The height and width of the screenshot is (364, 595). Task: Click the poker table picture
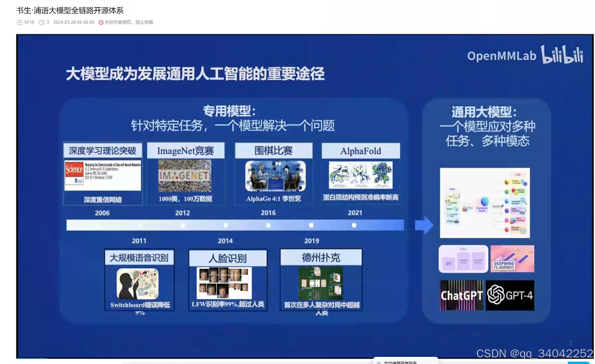321,283
